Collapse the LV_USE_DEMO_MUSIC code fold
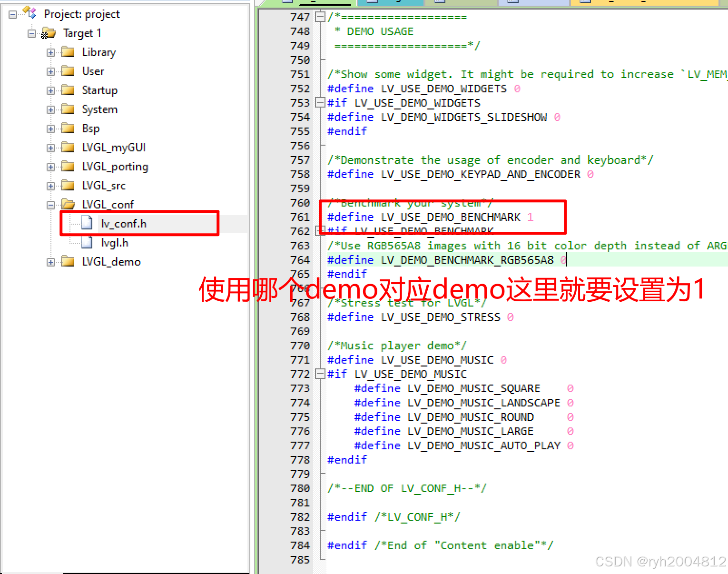728x574 pixels. pos(320,374)
